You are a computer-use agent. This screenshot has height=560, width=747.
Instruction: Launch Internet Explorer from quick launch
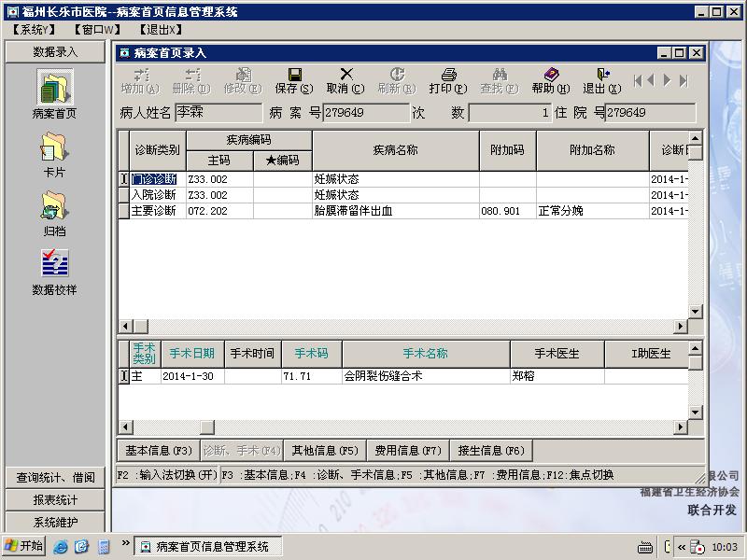(x=61, y=546)
